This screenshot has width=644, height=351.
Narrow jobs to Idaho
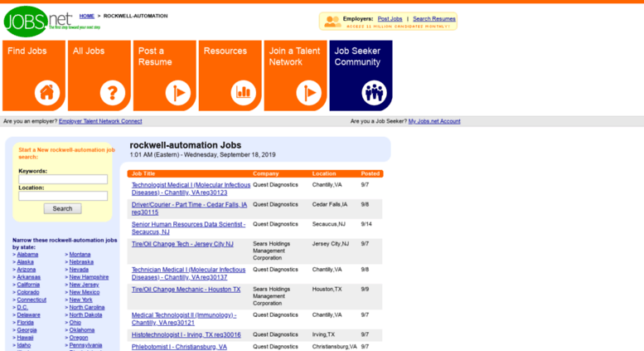(x=24, y=345)
